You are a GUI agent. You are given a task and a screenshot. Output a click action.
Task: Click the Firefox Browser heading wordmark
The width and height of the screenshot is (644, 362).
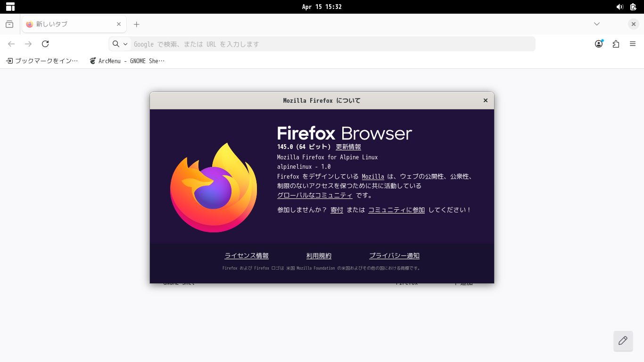[x=345, y=133]
